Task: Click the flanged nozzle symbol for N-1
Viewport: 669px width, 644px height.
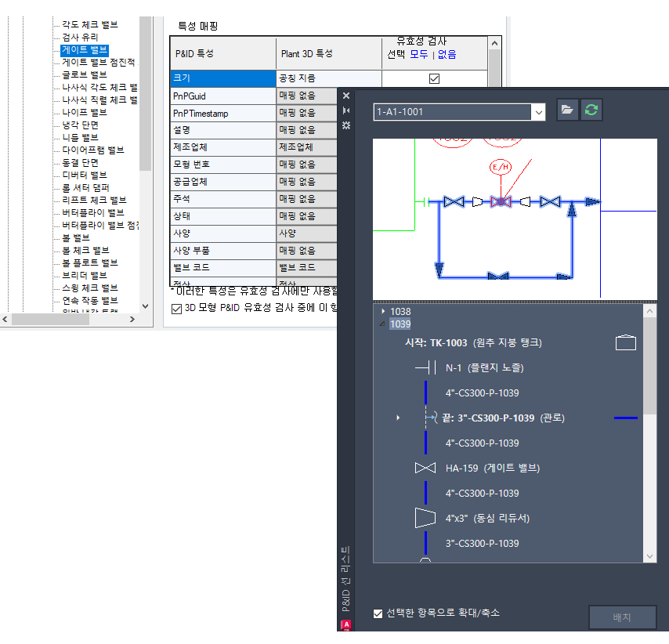Action: pyautogui.click(x=425, y=367)
